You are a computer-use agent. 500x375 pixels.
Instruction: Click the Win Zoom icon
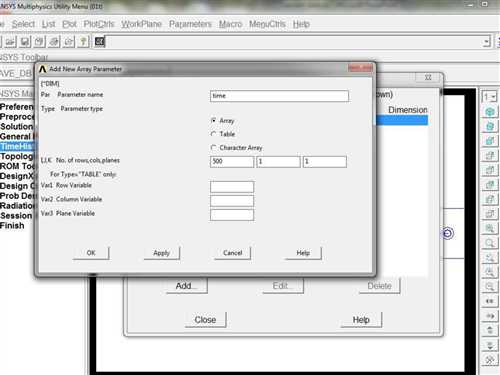490,258
